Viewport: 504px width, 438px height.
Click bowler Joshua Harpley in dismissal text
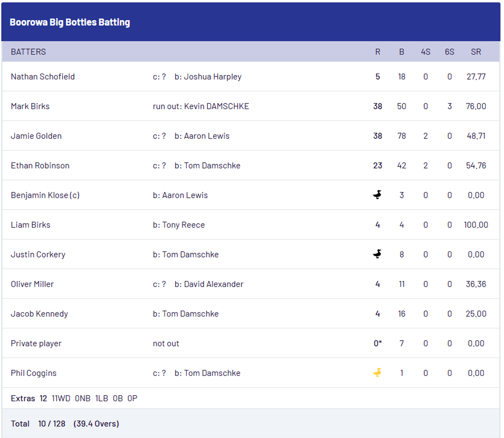point(213,76)
